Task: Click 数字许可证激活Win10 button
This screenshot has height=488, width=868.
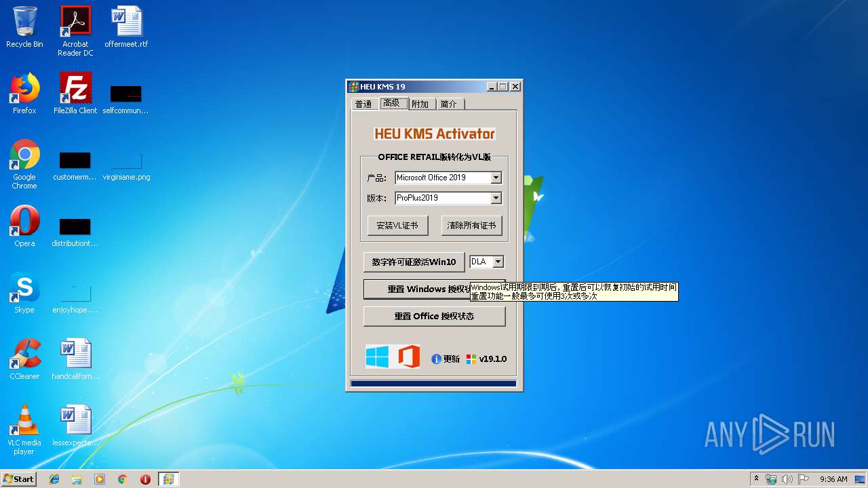Action: pyautogui.click(x=414, y=262)
